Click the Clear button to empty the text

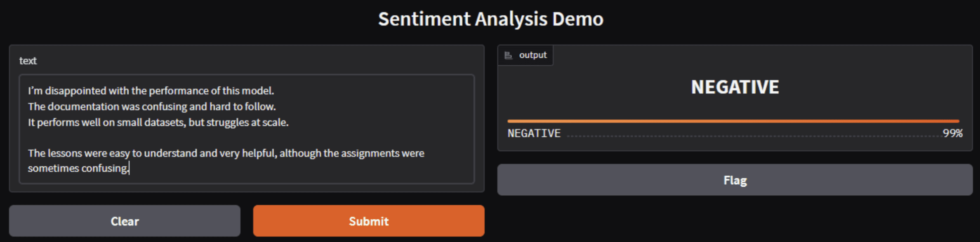click(x=125, y=221)
